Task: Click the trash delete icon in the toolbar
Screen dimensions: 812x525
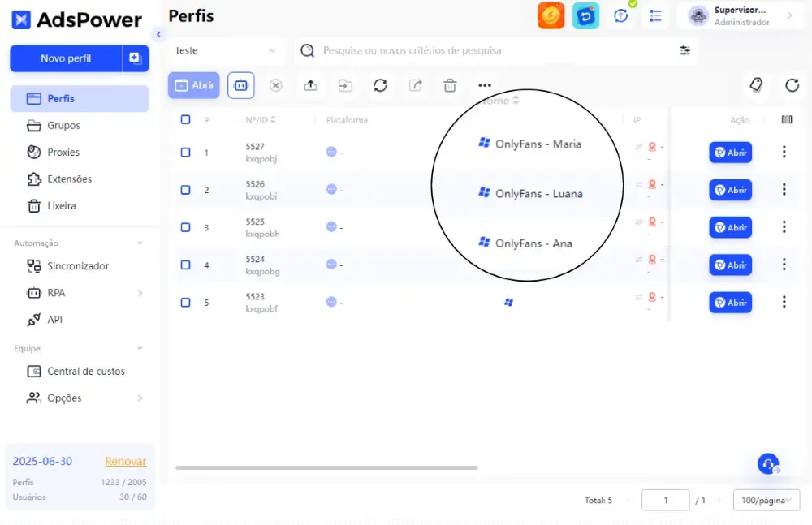Action: [450, 85]
